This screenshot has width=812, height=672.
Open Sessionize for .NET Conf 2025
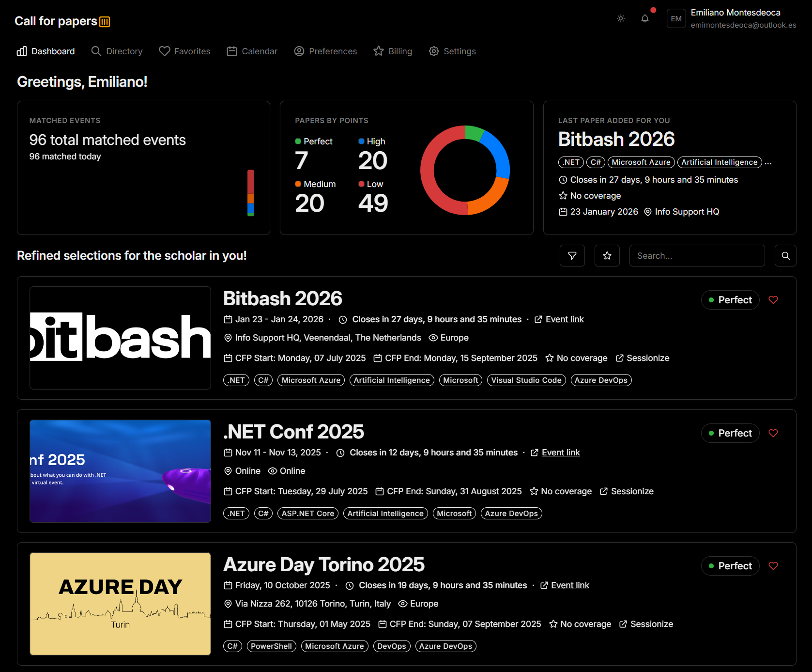coord(632,491)
